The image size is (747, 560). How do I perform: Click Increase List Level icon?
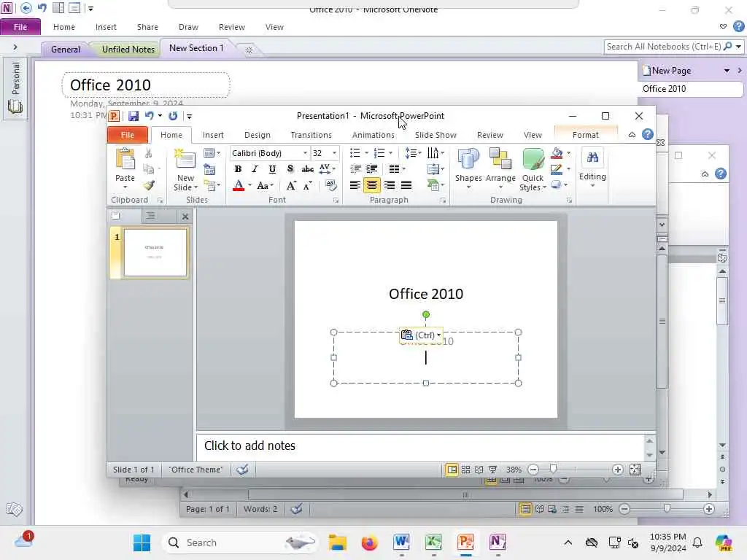pos(372,168)
